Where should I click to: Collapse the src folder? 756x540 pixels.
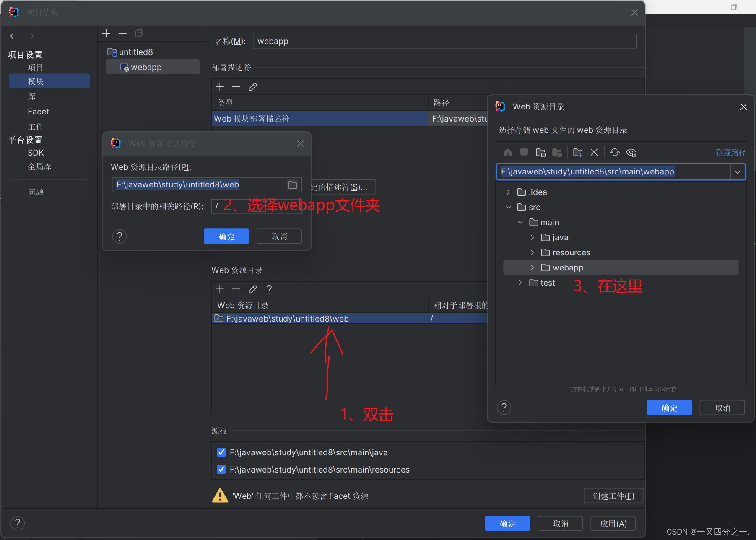click(x=509, y=207)
